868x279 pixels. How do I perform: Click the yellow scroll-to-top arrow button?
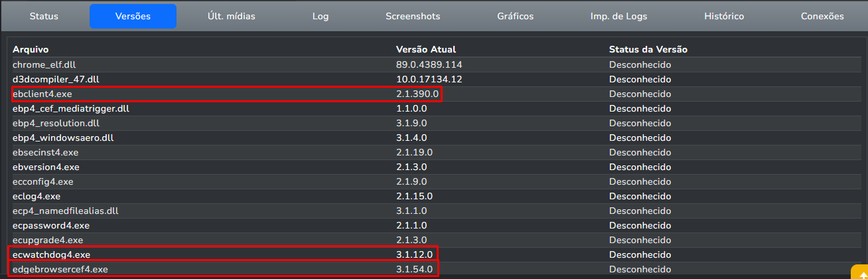click(x=859, y=273)
